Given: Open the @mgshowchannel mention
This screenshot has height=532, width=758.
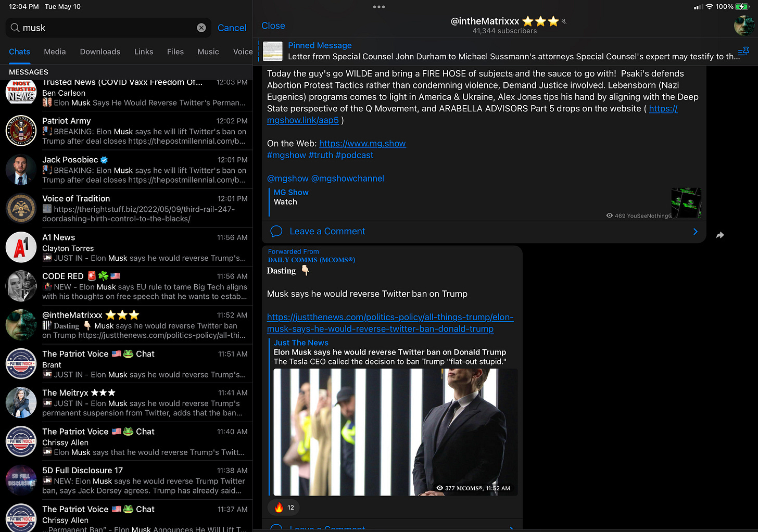Looking at the screenshot, I should point(348,179).
